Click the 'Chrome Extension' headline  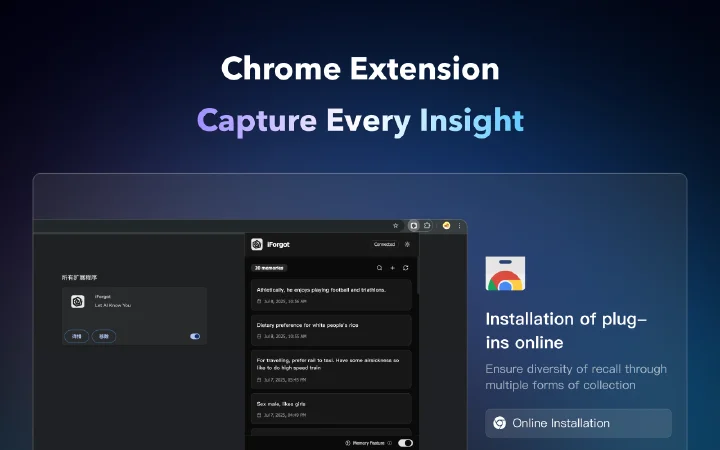(360, 68)
